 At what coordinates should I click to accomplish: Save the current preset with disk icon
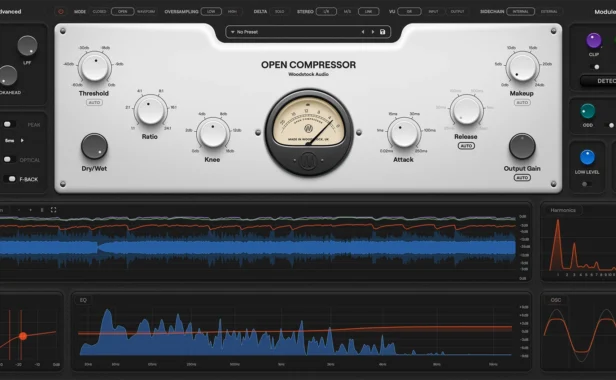pyautogui.click(x=382, y=32)
